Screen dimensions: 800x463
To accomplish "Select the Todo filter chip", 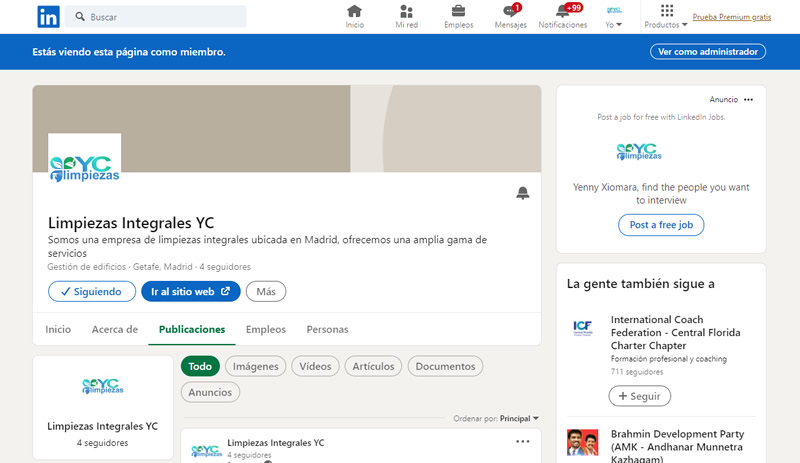I will (x=200, y=366).
